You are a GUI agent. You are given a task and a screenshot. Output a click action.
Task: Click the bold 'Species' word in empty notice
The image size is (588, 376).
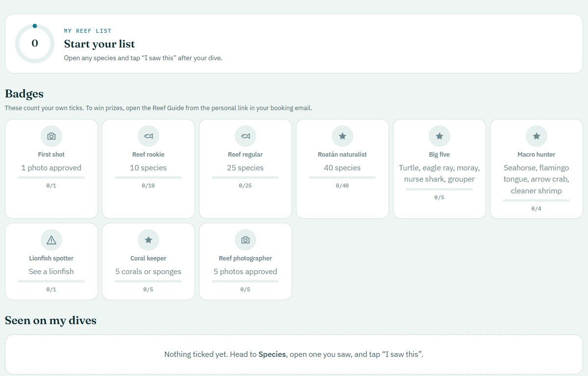coord(272,354)
